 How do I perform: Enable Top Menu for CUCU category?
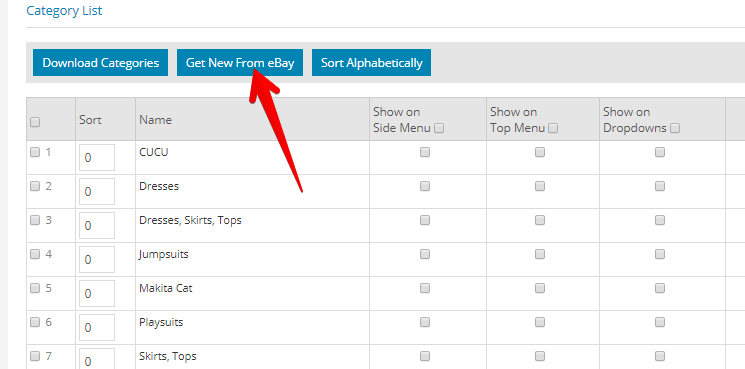[540, 152]
